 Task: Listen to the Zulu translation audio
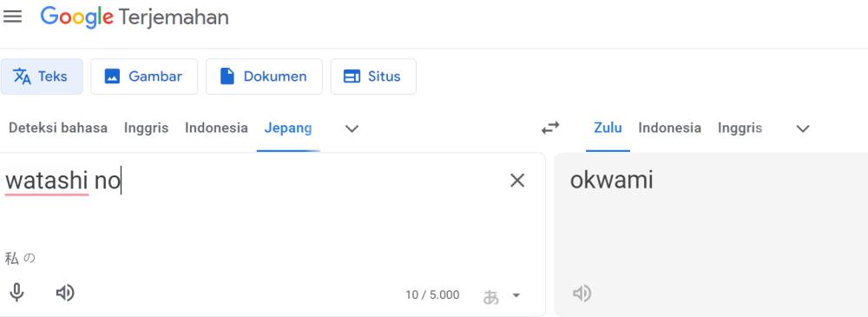[582, 294]
